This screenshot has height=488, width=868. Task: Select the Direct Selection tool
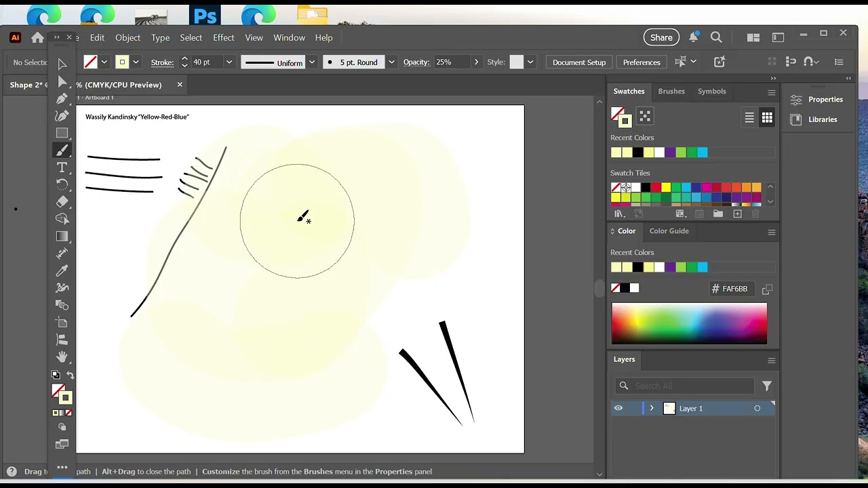[x=62, y=81]
